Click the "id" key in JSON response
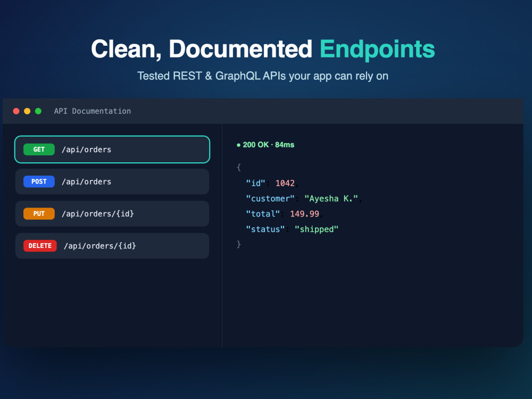Screen dimensions: 532x399 [255, 183]
